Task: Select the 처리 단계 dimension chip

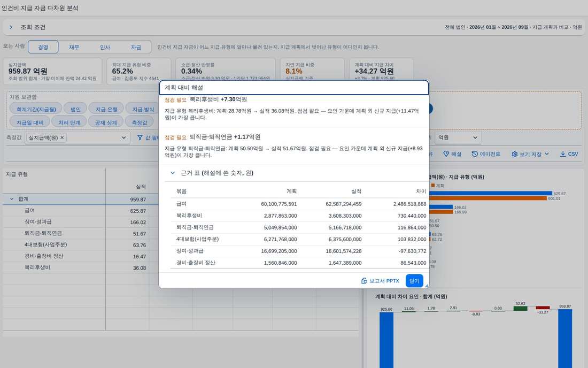Action: [69, 122]
